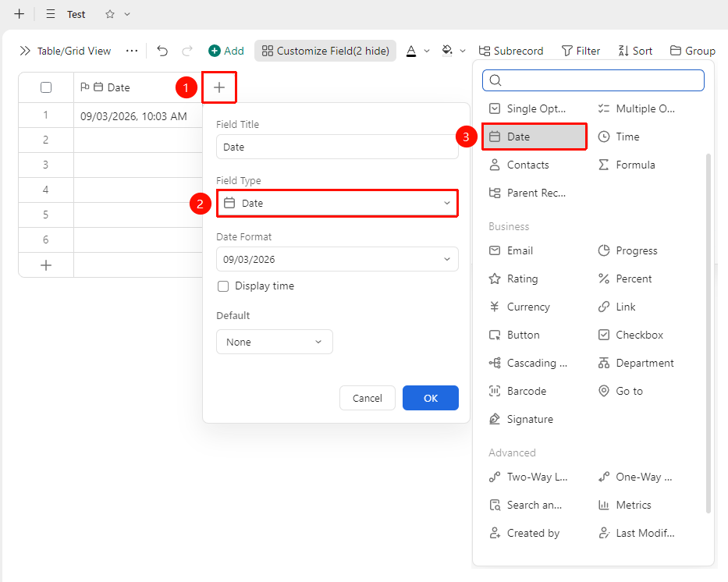The width and height of the screenshot is (728, 582).
Task: Expand the fill color dropdown arrow
Action: 463,51
